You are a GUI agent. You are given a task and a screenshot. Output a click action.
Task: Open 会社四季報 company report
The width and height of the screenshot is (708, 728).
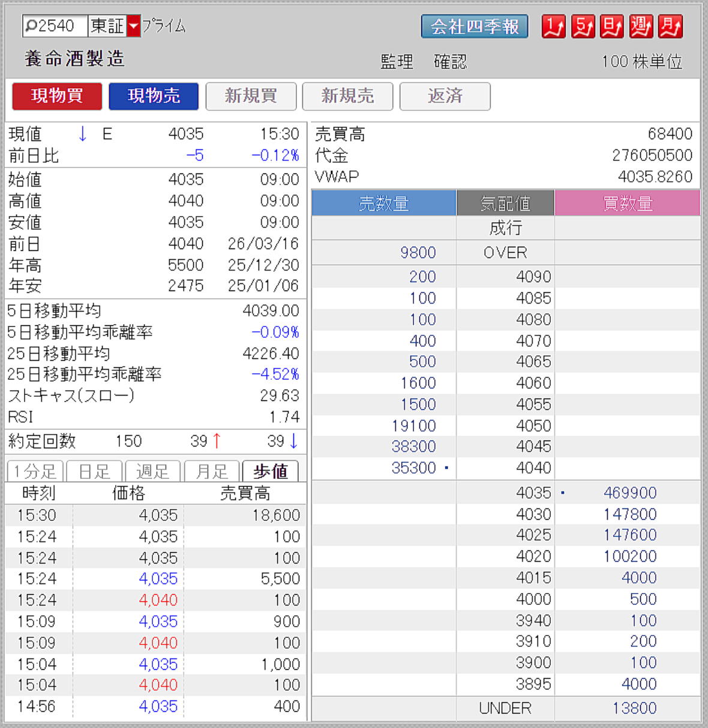(474, 26)
